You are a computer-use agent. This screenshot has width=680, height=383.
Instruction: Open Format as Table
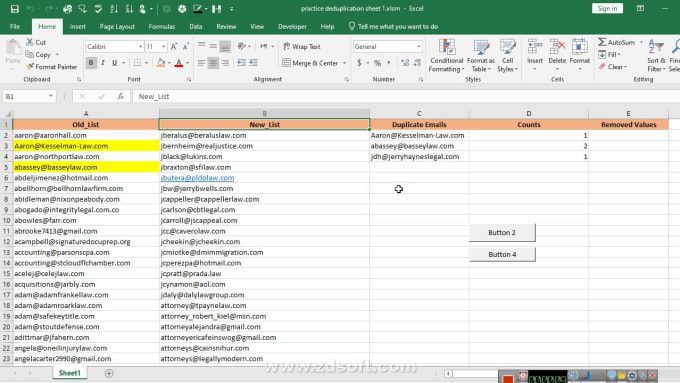[481, 56]
